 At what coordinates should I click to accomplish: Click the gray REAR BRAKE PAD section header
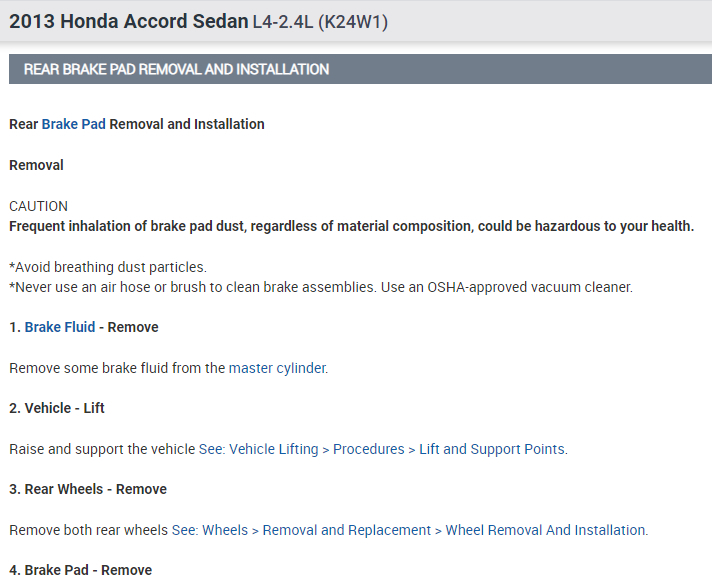pyautogui.click(x=176, y=70)
